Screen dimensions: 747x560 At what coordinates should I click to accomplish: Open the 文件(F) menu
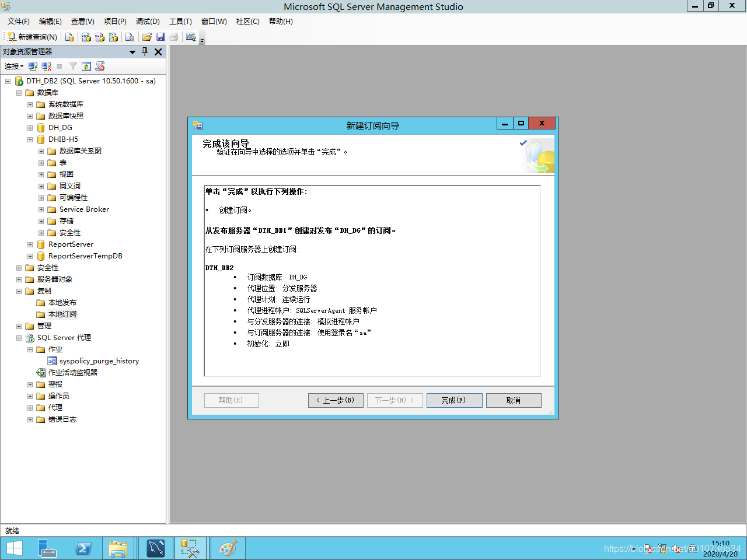pos(19,21)
